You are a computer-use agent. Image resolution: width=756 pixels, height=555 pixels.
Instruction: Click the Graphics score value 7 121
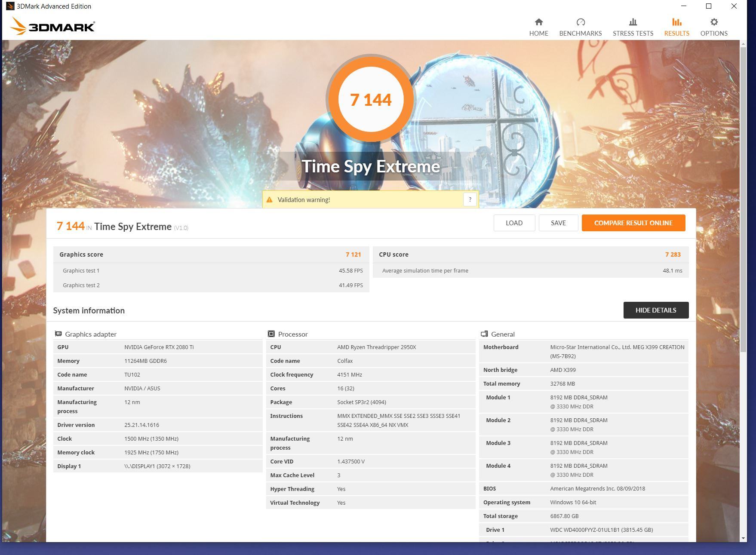tap(353, 255)
